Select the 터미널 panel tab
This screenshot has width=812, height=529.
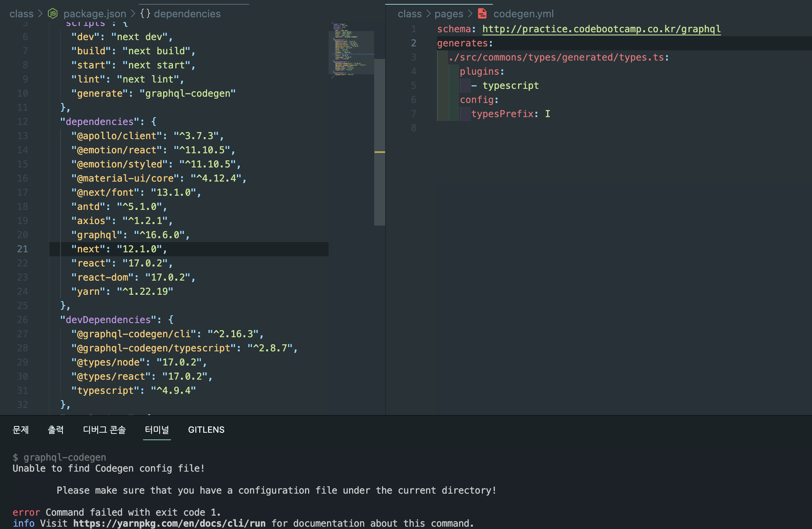157,430
